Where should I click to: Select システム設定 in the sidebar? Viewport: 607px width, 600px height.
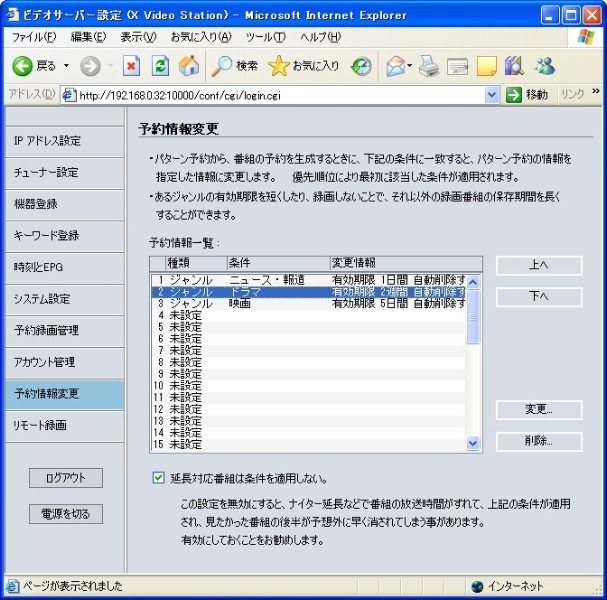(65, 299)
